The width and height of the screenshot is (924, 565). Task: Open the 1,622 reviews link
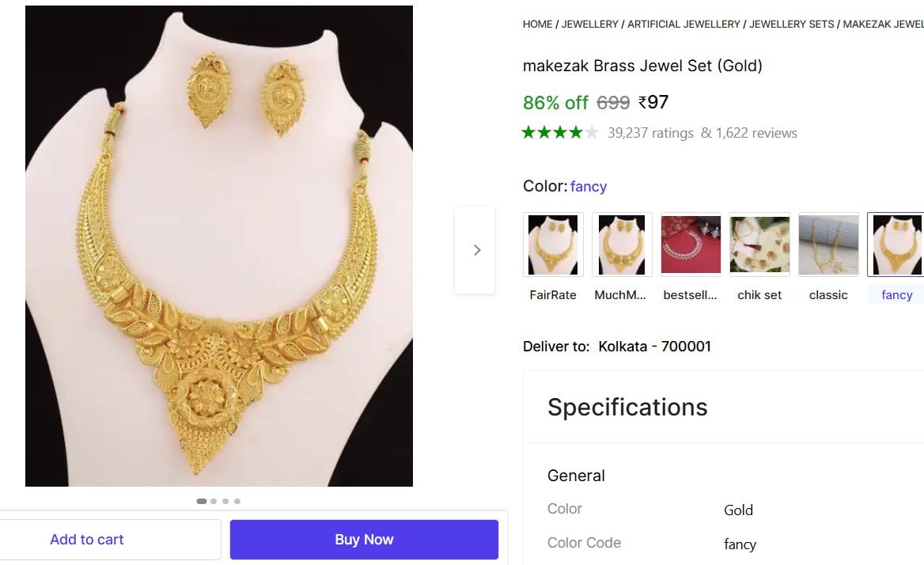point(756,133)
